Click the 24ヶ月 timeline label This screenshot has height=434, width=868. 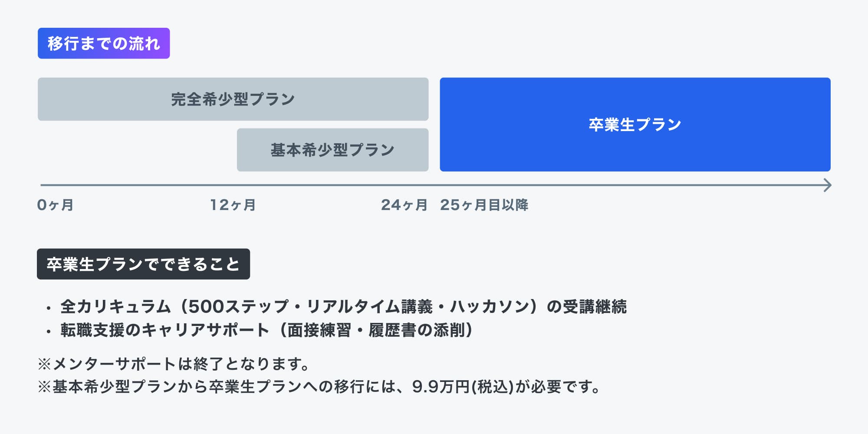click(404, 205)
